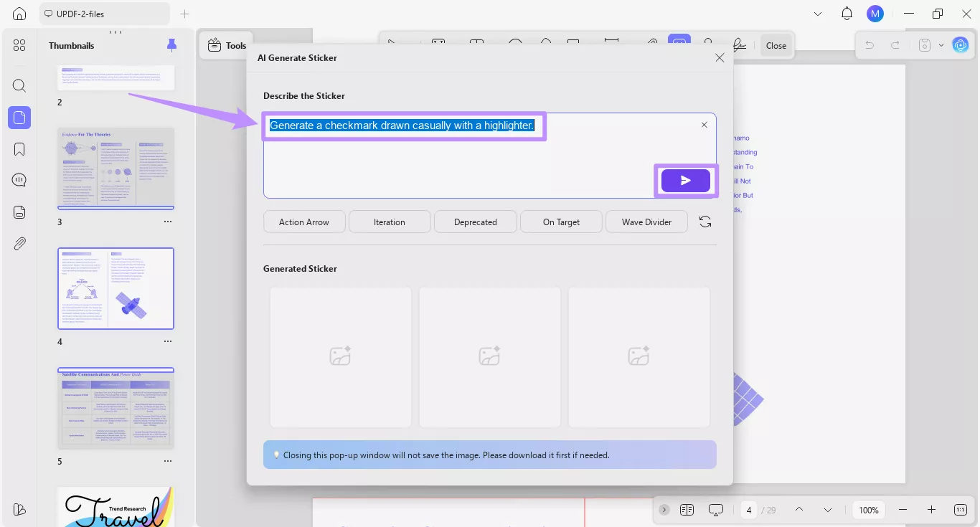Image resolution: width=980 pixels, height=527 pixels.
Task: Open the left sidebar four-squares grid icon
Action: pos(19,45)
